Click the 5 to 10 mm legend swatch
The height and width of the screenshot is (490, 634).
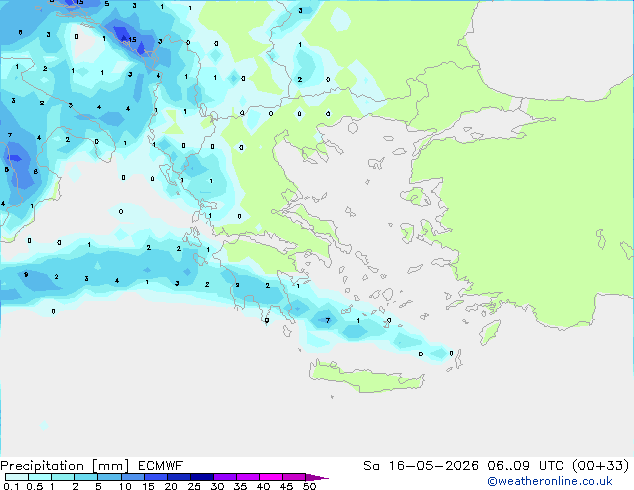click(x=109, y=477)
